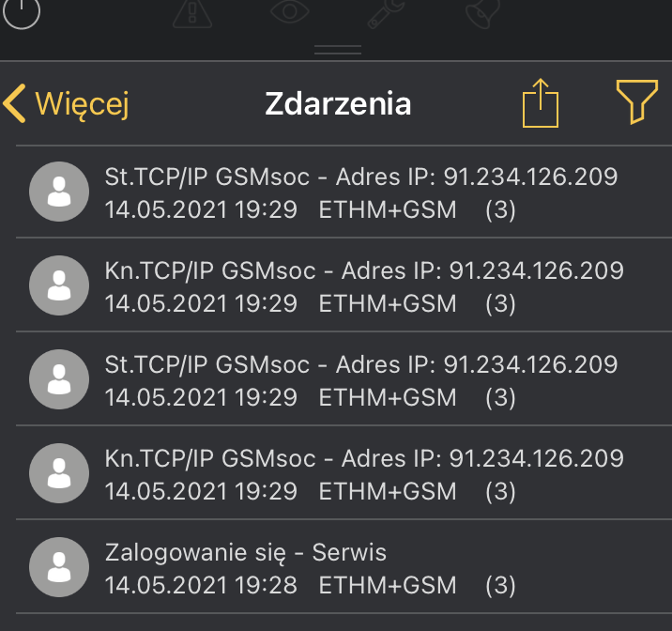Select the first Kn.TCP/IP GSMsoc event text
672x631 pixels.
click(364, 270)
